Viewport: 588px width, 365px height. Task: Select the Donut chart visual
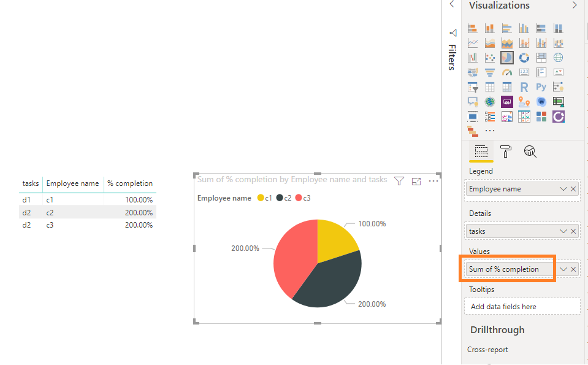524,58
